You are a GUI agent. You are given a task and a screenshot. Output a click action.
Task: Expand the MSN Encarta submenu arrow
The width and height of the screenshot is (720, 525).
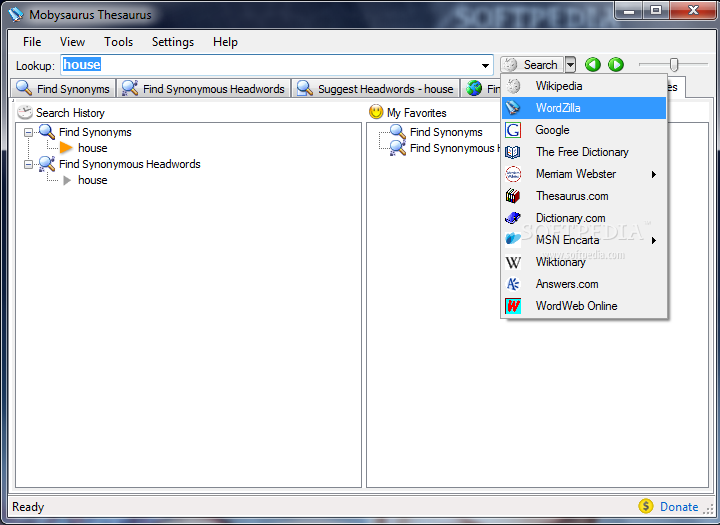click(653, 240)
